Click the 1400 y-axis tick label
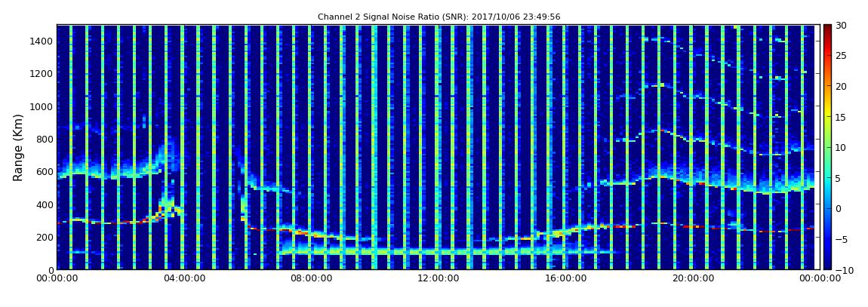The image size is (868, 307). (42, 41)
